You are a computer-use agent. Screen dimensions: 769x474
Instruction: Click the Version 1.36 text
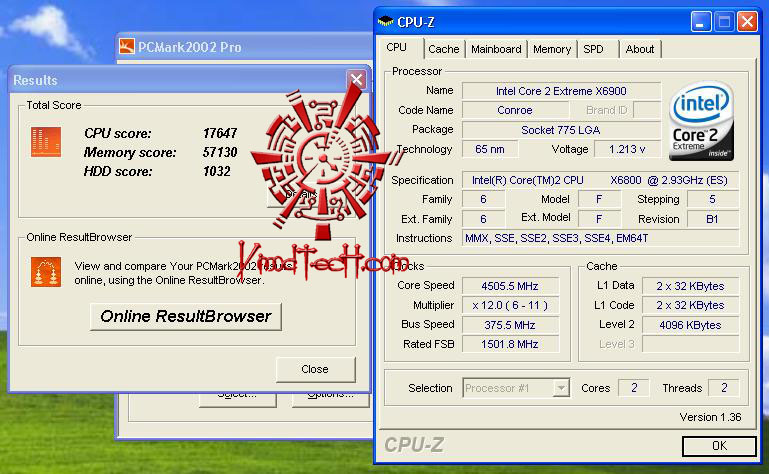point(710,417)
